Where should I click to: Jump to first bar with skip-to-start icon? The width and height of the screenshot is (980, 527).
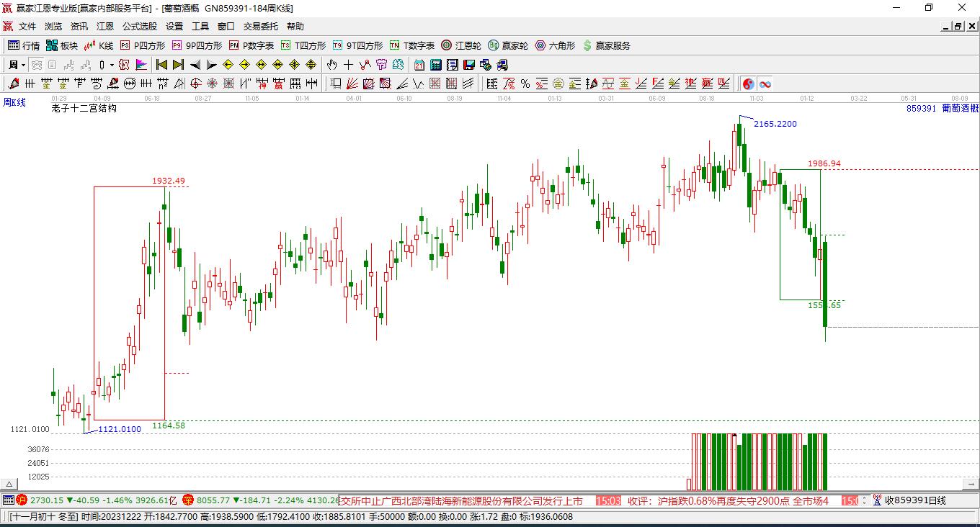pos(162,65)
